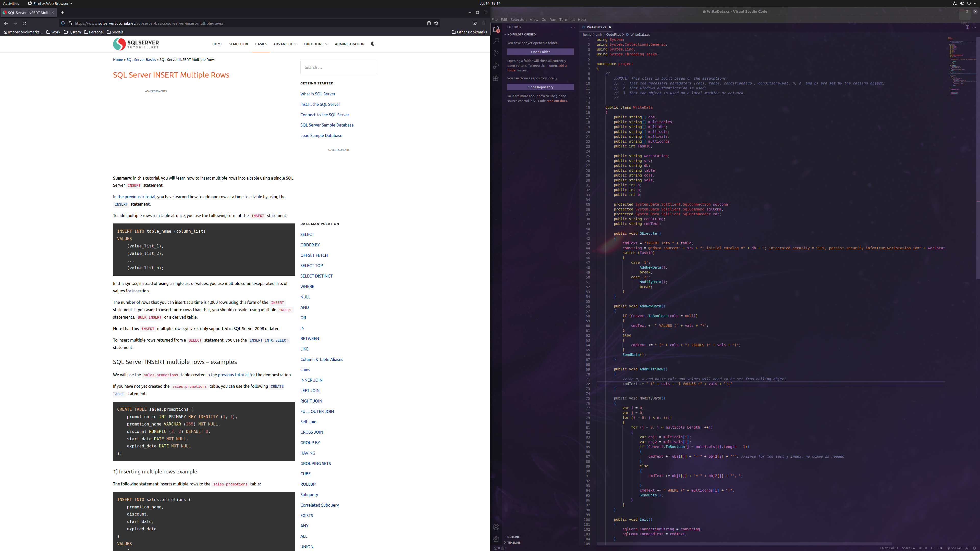Open the Firefox Web Browser app menu
Screen dimensions: 980x551
click(x=50, y=3)
